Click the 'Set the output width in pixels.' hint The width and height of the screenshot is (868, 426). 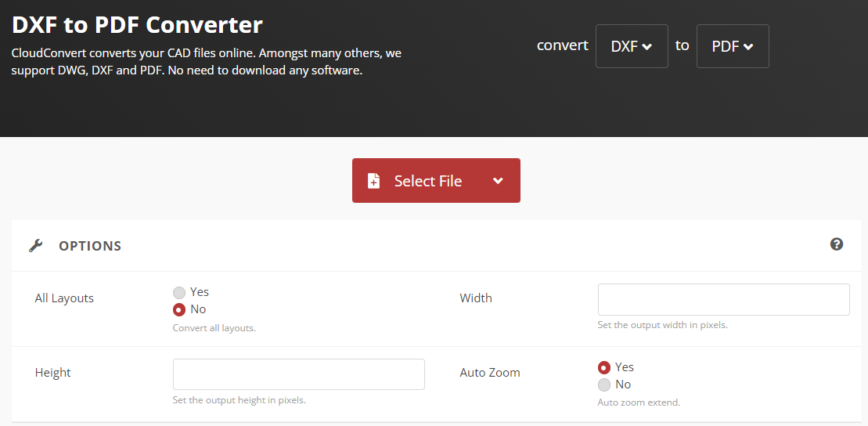pos(663,325)
